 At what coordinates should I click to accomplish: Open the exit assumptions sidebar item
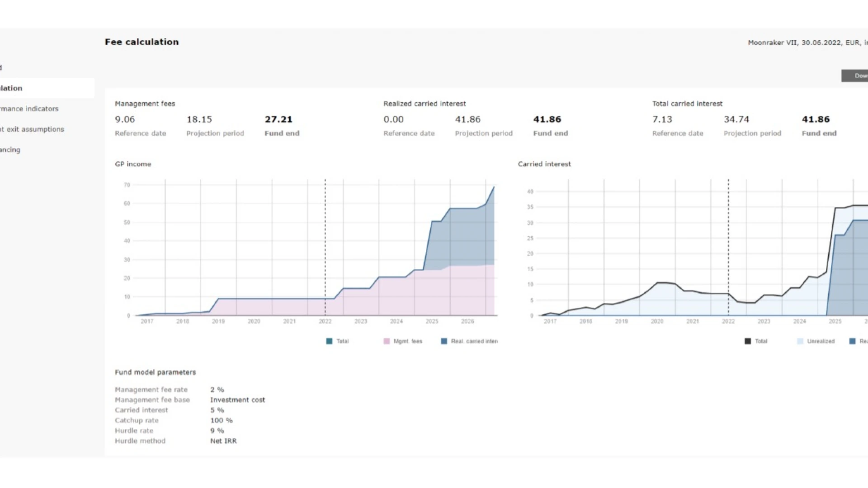33,129
